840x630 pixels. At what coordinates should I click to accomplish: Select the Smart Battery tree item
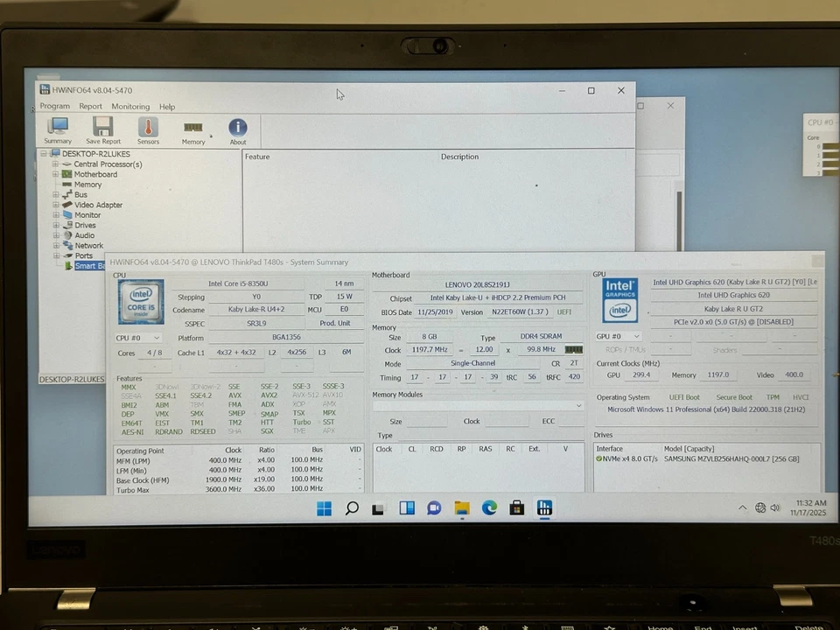pos(90,265)
